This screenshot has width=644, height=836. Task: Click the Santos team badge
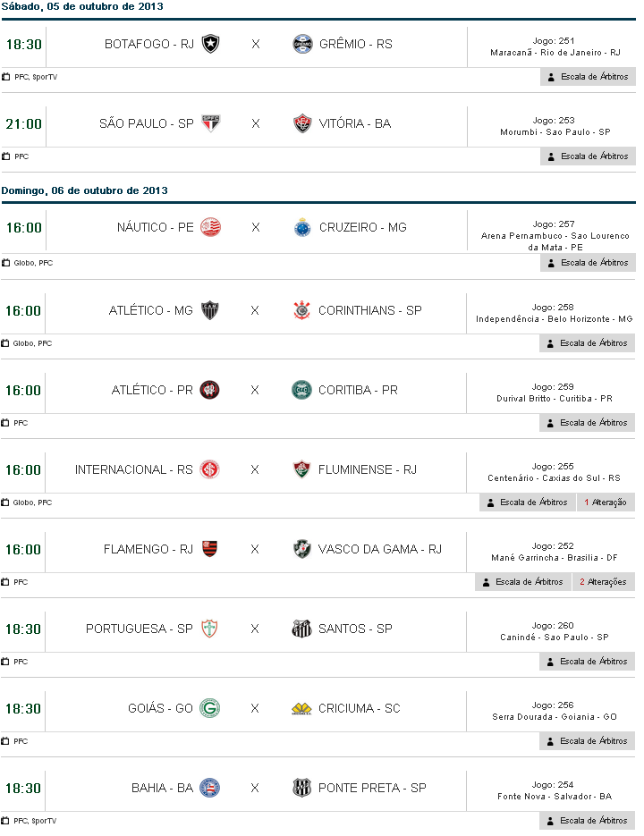(302, 629)
